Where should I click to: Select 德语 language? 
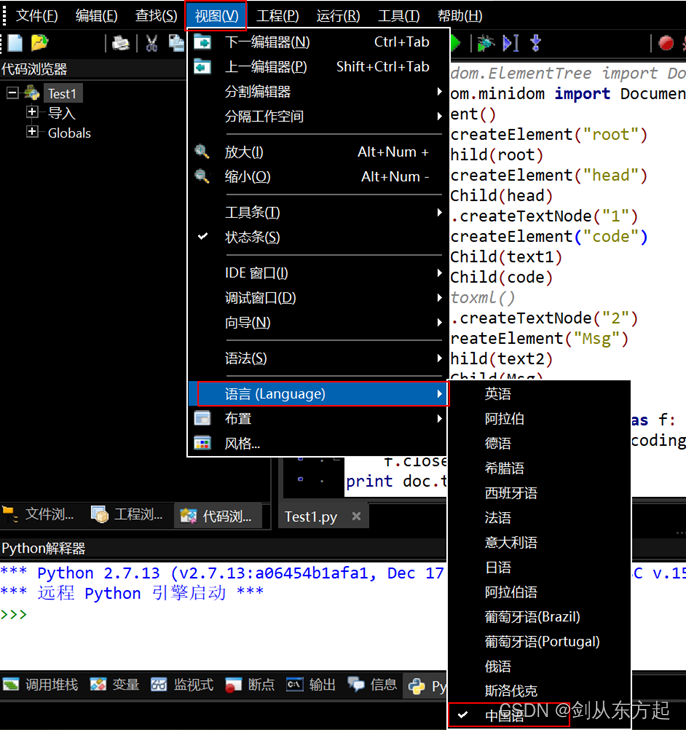pos(539,443)
